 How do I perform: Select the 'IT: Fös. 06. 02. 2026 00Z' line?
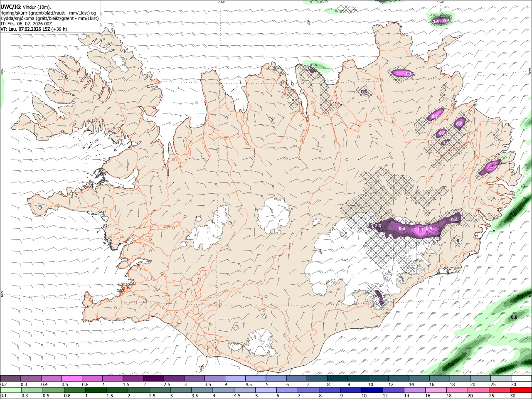(x=26, y=24)
